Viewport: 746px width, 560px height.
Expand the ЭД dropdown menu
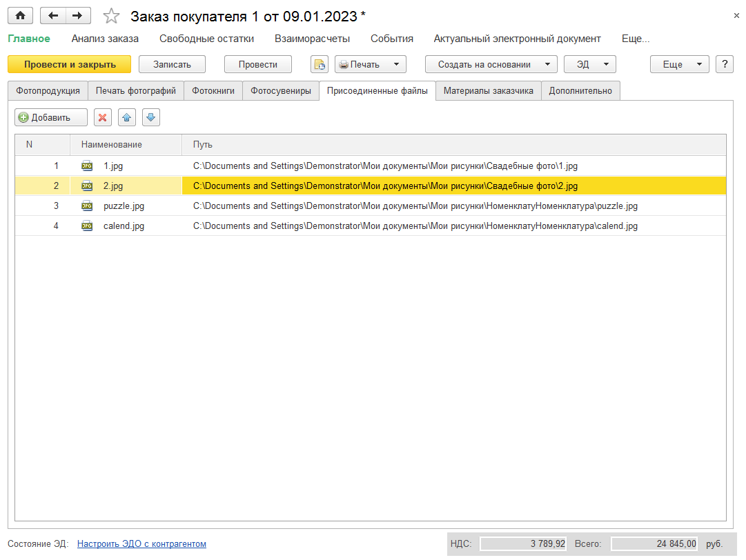590,64
